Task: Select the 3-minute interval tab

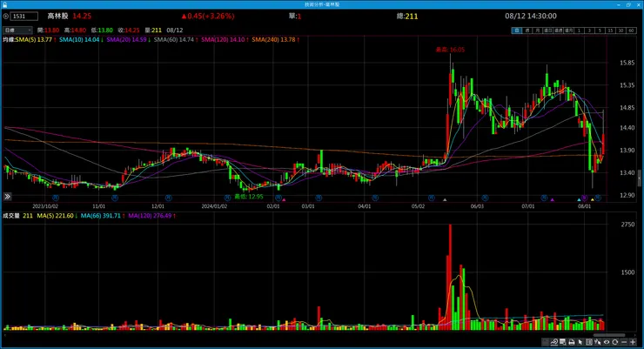Action: (x=589, y=30)
